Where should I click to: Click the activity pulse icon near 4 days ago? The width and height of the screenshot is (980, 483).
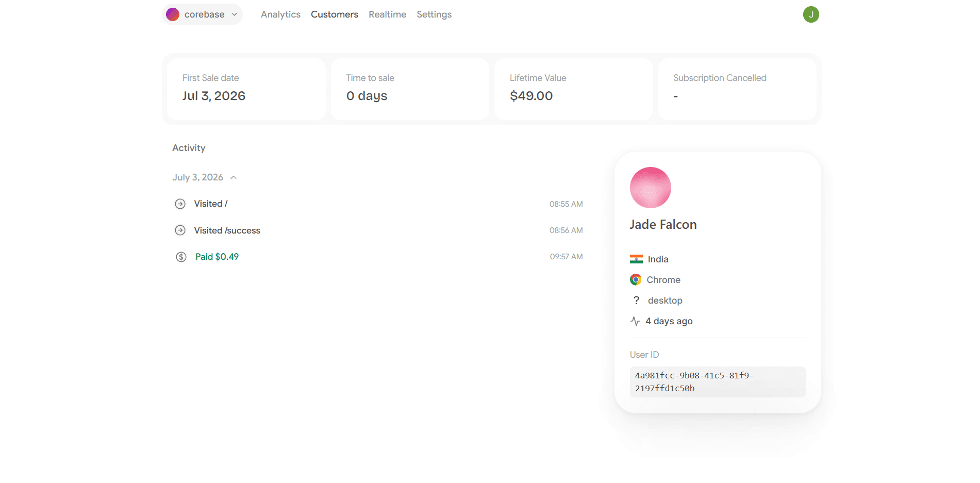click(x=635, y=321)
